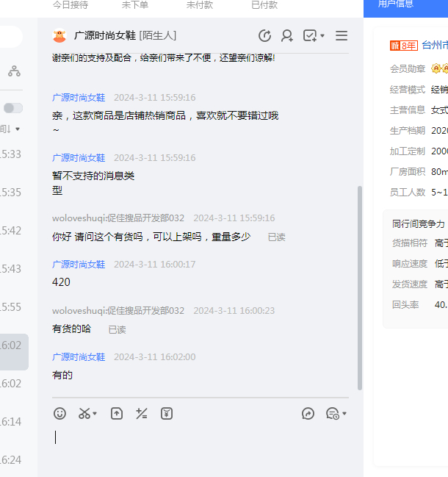This screenshot has height=477, width=448.
Task: Click the emoji smiley icon
Action: click(60, 414)
